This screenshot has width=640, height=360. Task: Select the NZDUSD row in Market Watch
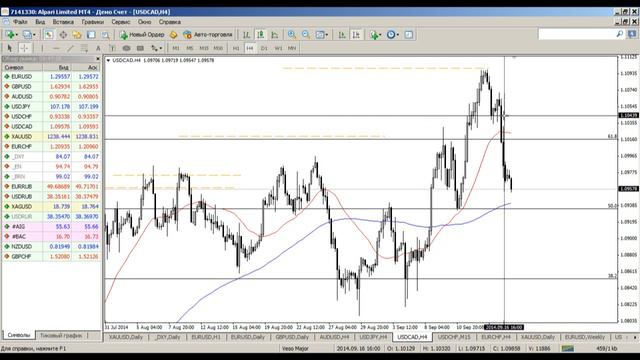51,247
